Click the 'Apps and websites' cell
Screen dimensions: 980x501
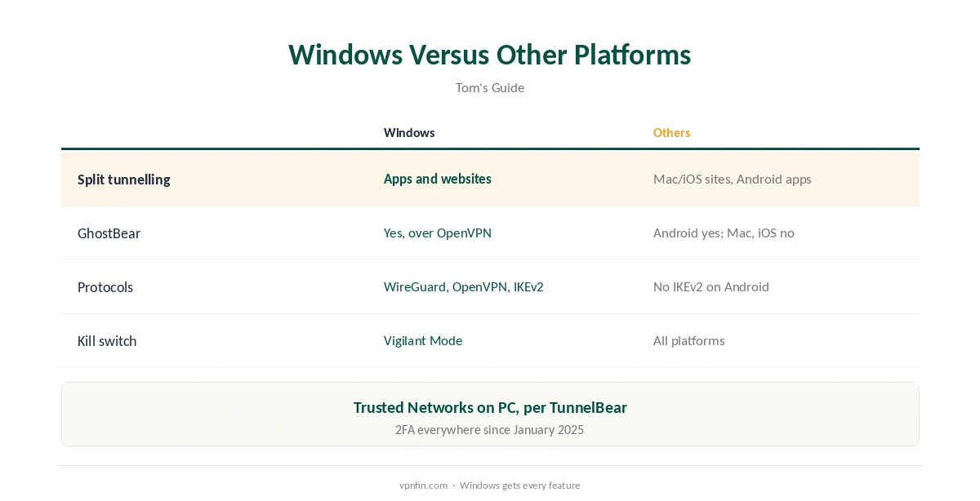pyautogui.click(x=438, y=179)
